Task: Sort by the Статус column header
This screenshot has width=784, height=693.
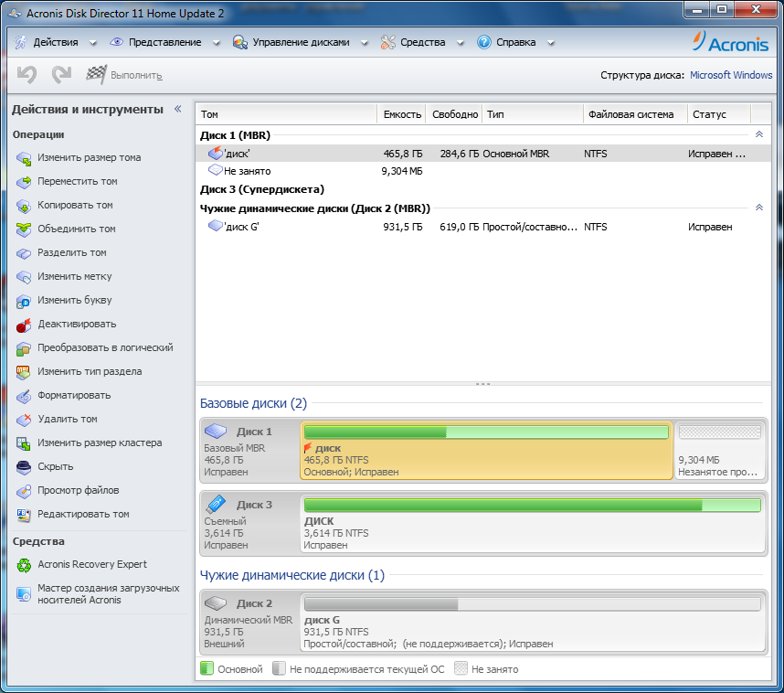Action: pos(719,114)
